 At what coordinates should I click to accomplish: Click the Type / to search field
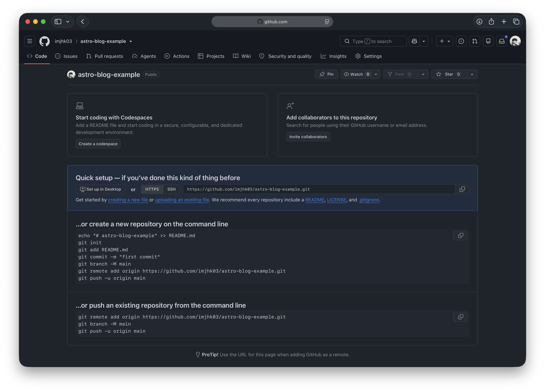click(373, 41)
